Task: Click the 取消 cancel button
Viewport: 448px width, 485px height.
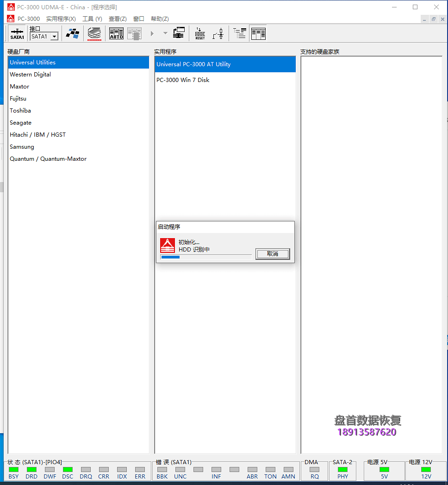Action: pyautogui.click(x=273, y=254)
